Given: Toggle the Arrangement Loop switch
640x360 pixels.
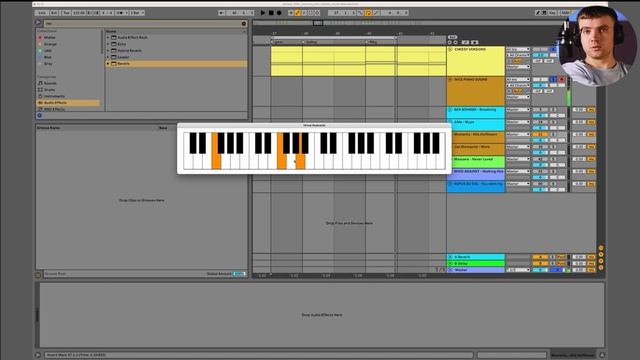Looking at the screenshot, I should coord(368,13).
